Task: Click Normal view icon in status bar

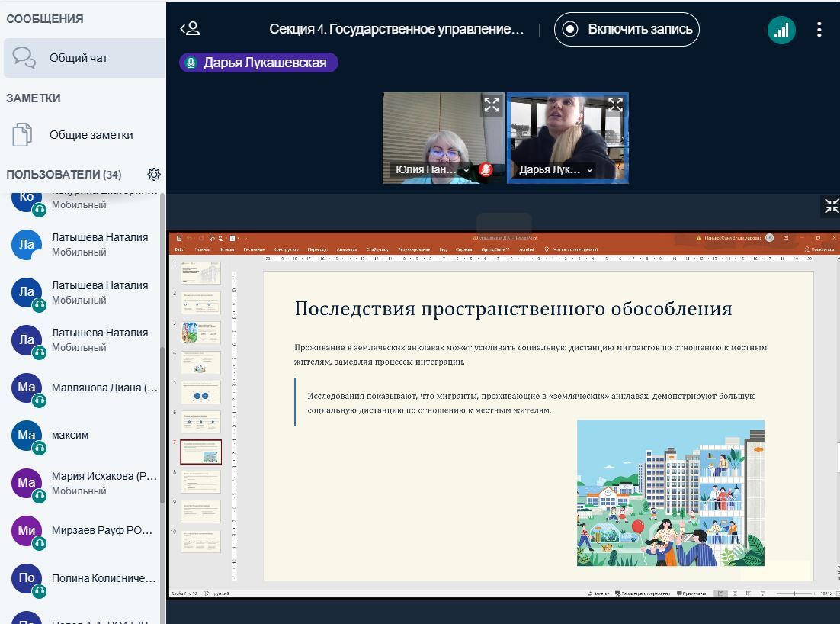Action: [x=720, y=593]
